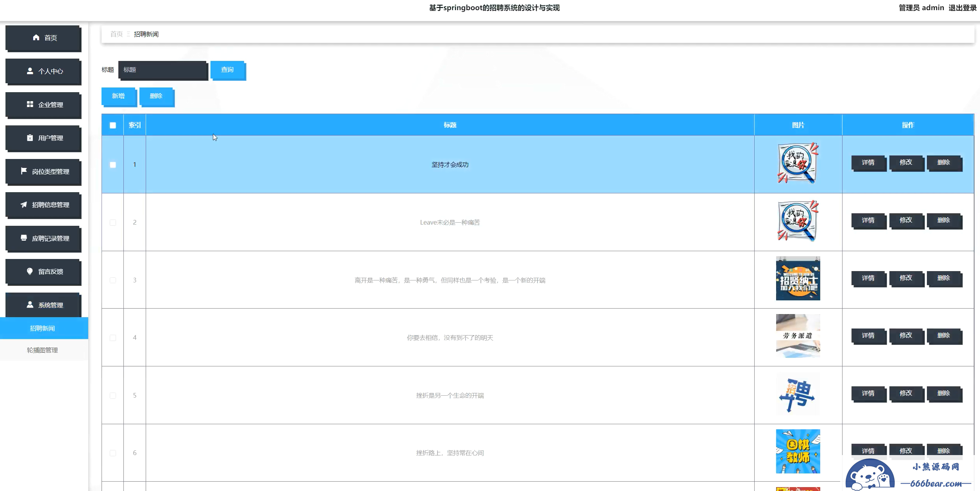
Task: Click the blue 删除 batch delete button
Action: [157, 97]
